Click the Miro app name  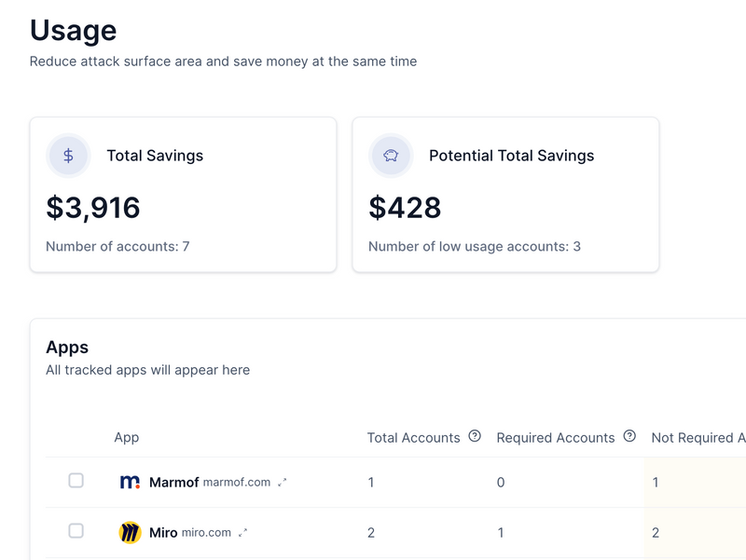(x=163, y=533)
